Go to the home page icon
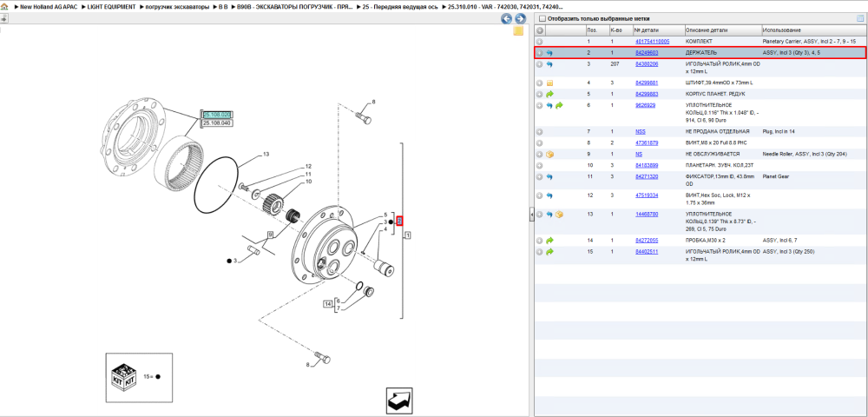Viewport: 868px width, 417px height. [x=5, y=7]
